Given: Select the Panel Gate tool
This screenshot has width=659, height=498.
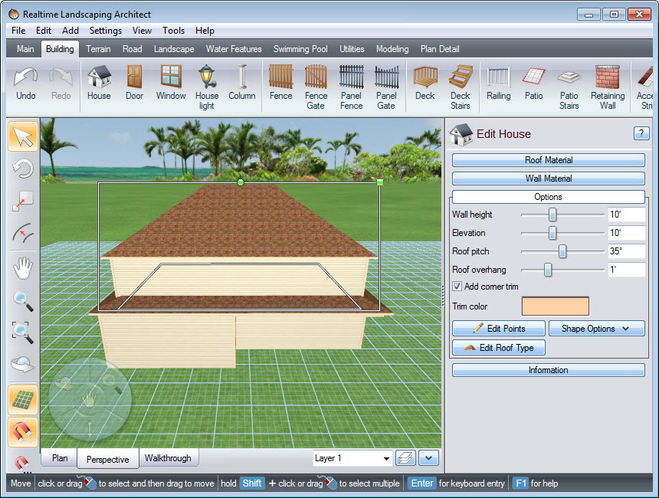Looking at the screenshot, I should pos(386,88).
